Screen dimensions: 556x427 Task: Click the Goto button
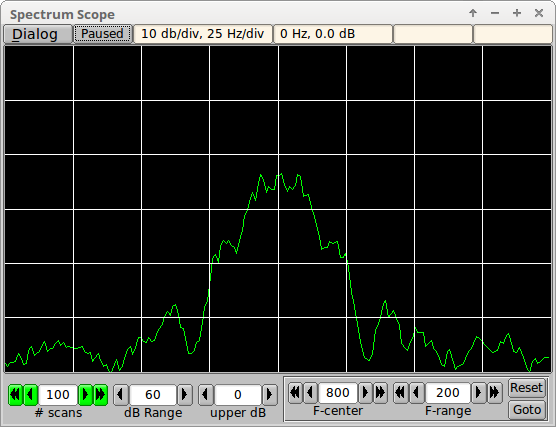(x=527, y=410)
